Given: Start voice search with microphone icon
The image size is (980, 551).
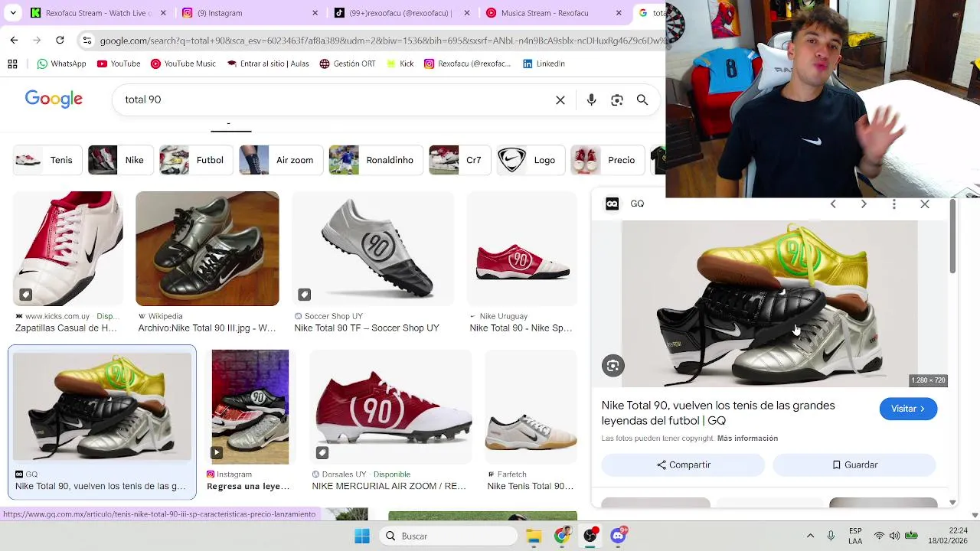Looking at the screenshot, I should click(x=591, y=99).
